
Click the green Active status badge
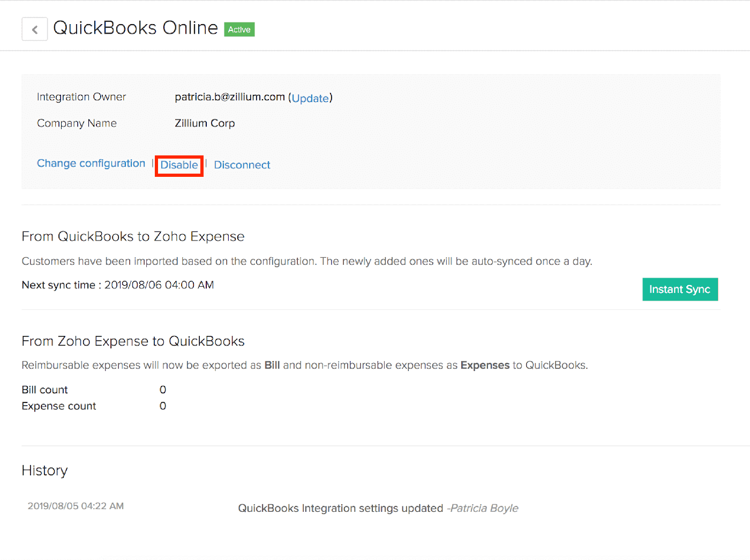[x=239, y=29]
